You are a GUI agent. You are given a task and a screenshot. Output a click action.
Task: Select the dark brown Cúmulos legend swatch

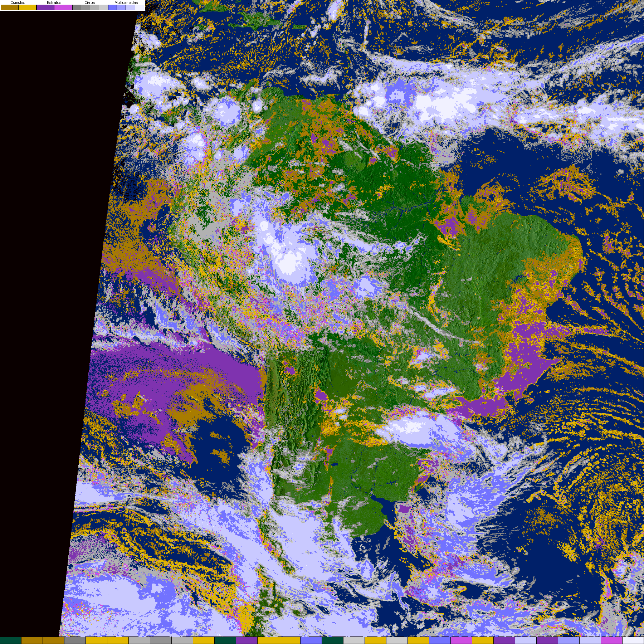coord(10,7)
